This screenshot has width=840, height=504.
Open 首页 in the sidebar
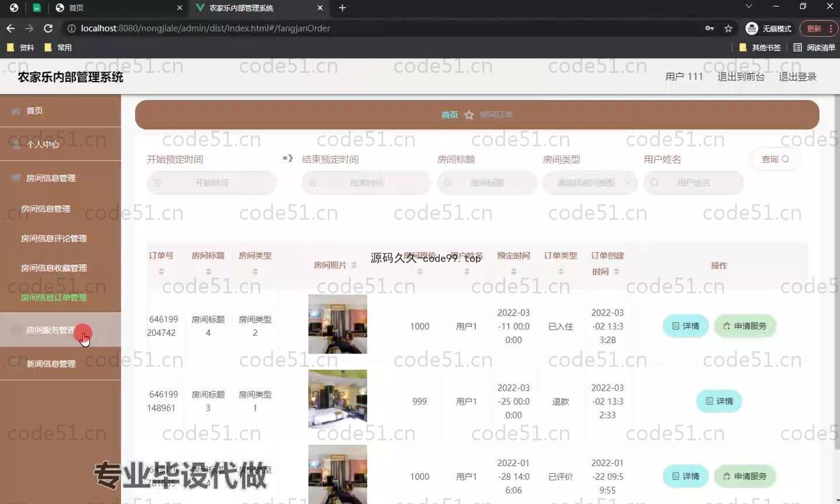coord(61,110)
